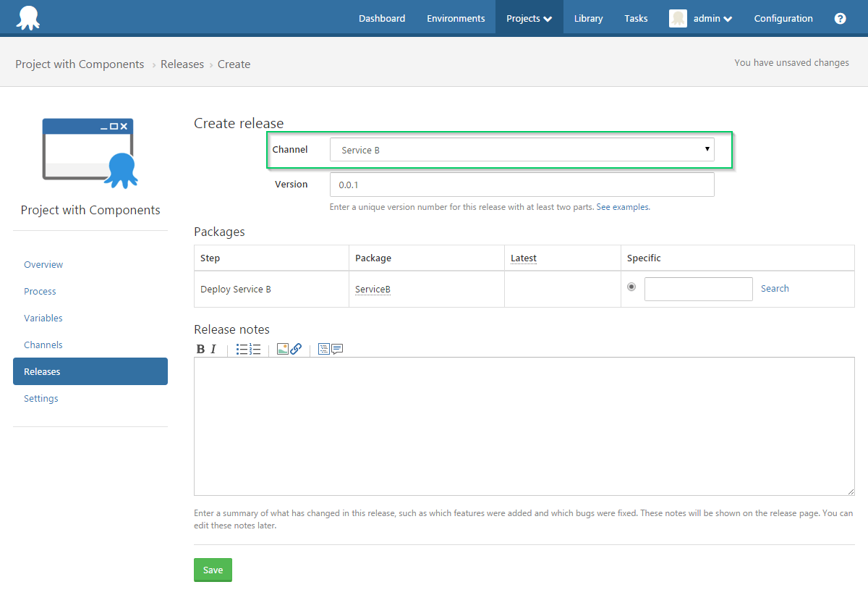868x595 pixels.
Task: Select the Specific package radio button
Action: 631,287
